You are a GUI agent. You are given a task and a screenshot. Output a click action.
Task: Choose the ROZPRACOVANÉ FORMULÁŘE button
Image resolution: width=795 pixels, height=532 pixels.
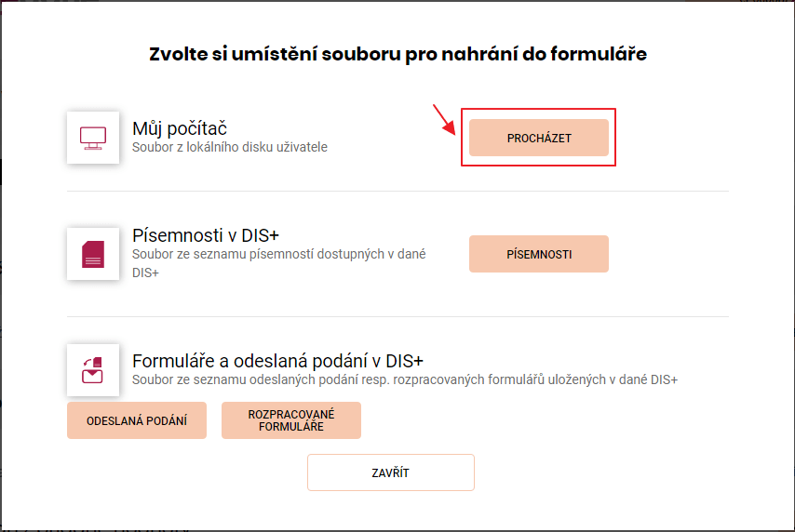tap(291, 420)
